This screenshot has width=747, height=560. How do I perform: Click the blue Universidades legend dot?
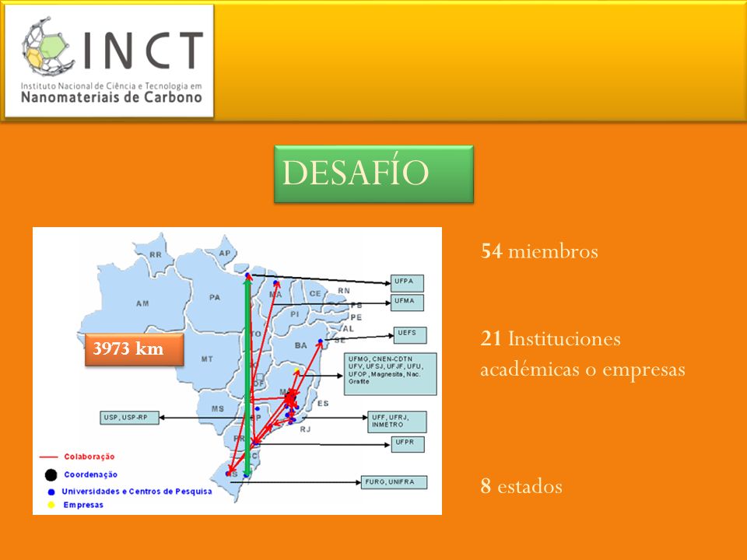click(51, 492)
